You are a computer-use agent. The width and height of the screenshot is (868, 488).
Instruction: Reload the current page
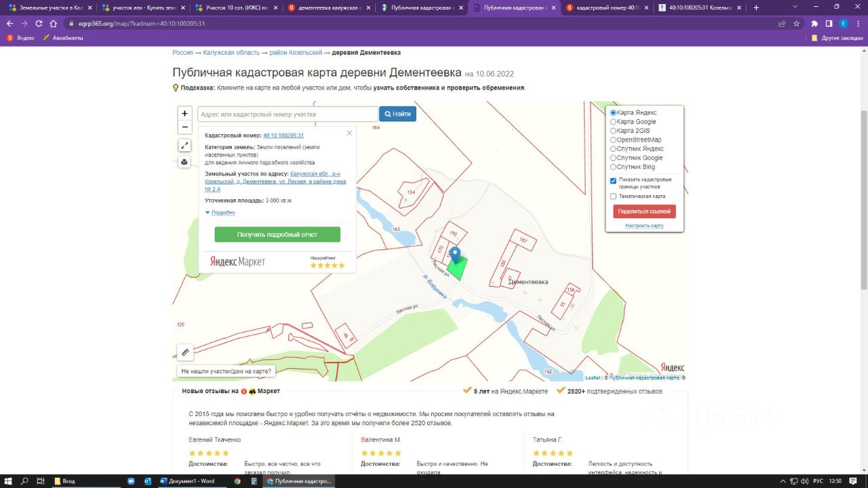pos(39,23)
